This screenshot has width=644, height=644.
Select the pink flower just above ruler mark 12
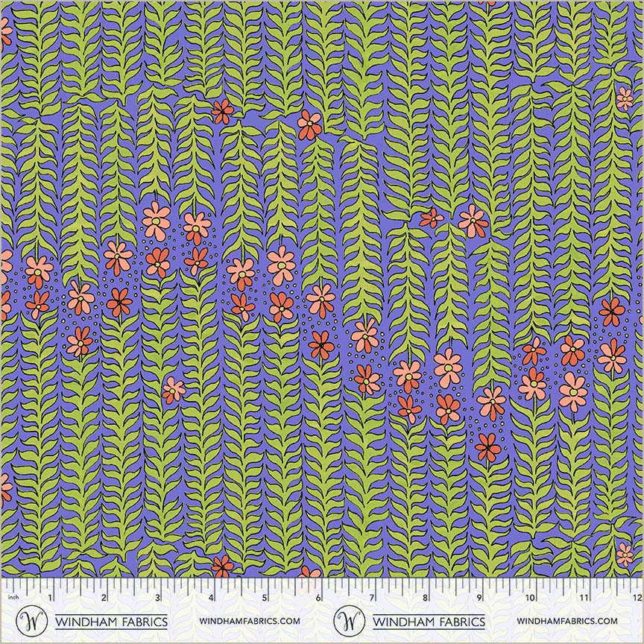coord(625,554)
